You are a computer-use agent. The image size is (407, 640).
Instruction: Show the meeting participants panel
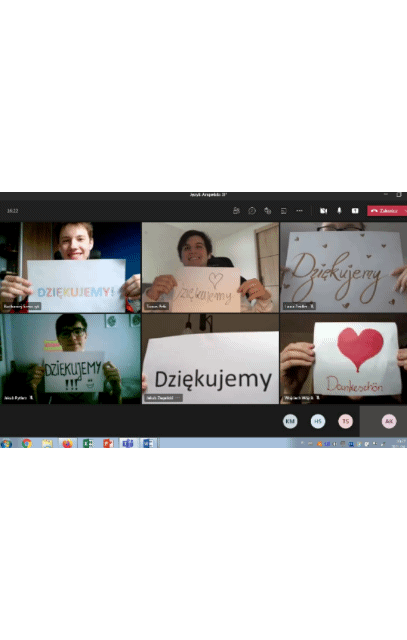[236, 211]
